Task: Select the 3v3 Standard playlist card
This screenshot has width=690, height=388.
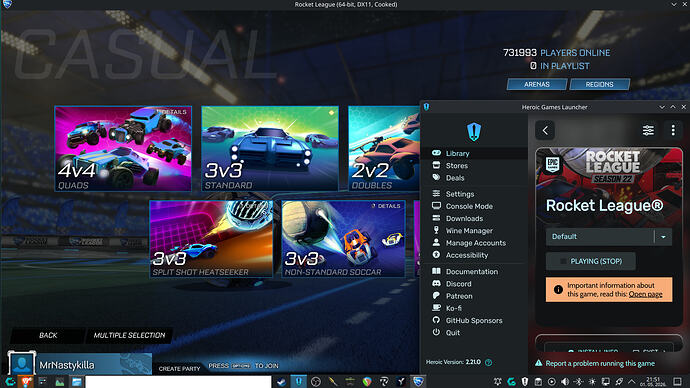Action: (270, 149)
